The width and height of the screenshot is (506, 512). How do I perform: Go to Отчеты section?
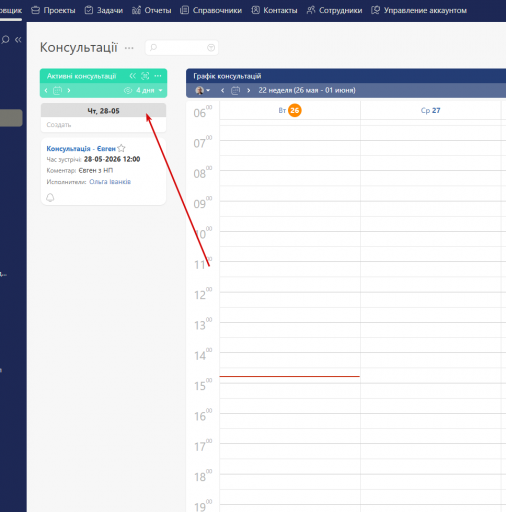[152, 10]
